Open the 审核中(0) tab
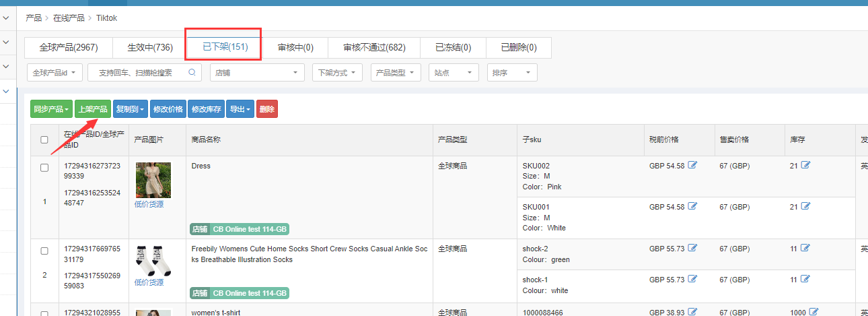 [295, 48]
